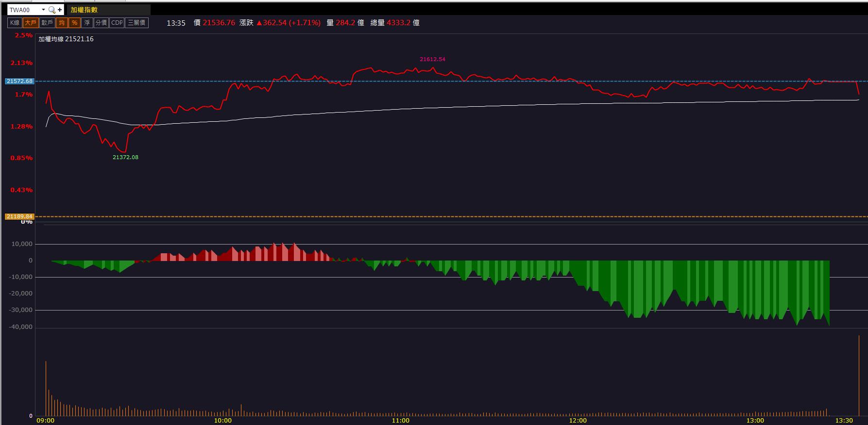Viewport: 868px width, 425px height.
Task: Click the 加權均線 21521.16 legend text
Action: tap(66, 39)
